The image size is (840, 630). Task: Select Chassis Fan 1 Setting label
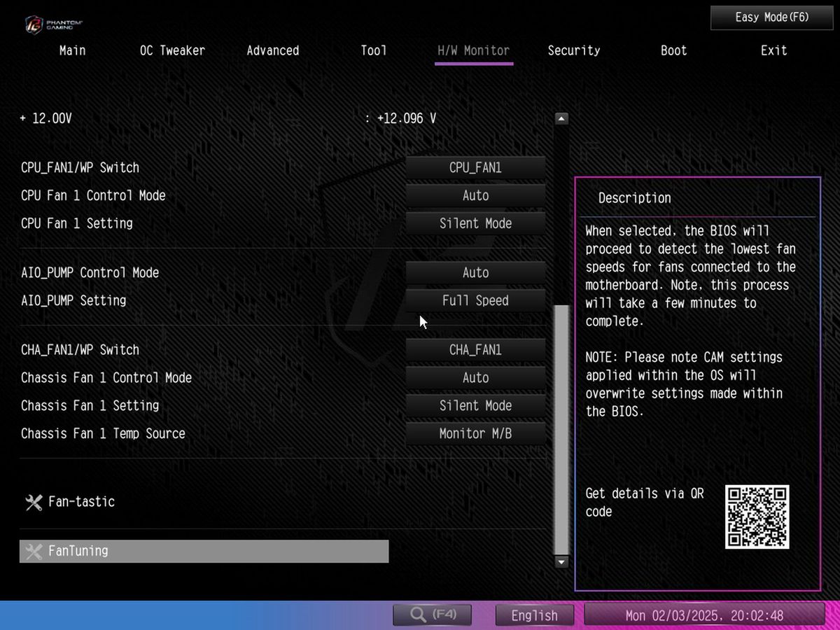tap(90, 406)
